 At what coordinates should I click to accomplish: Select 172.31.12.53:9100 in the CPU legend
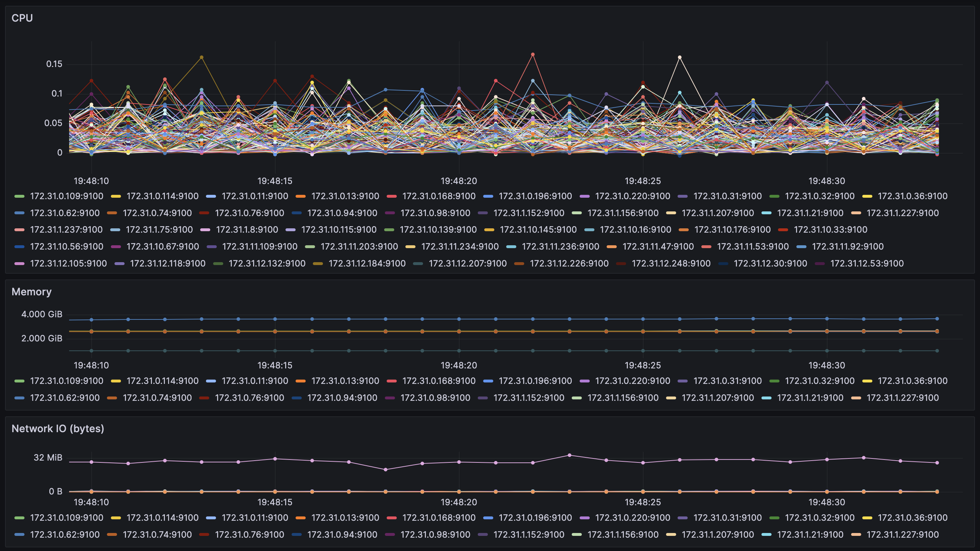[x=867, y=263]
